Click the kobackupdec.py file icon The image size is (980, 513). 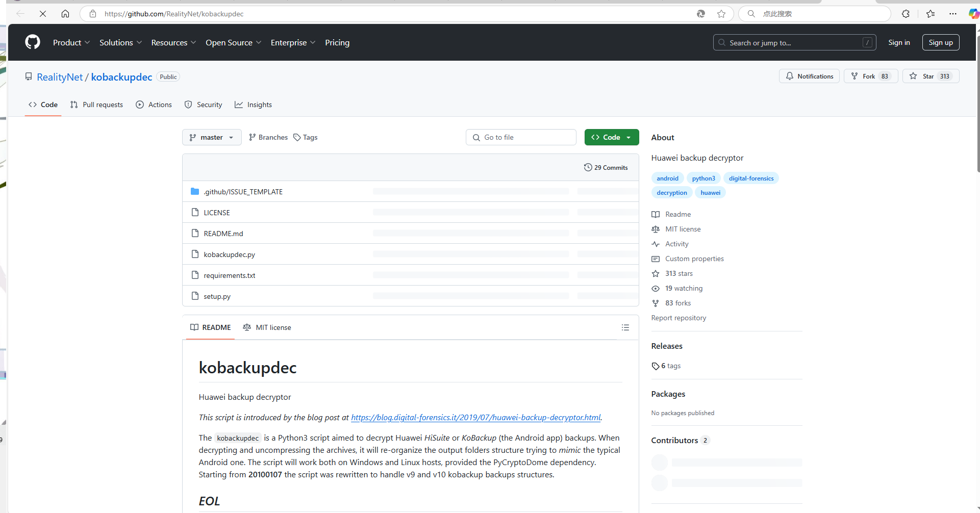coord(195,254)
